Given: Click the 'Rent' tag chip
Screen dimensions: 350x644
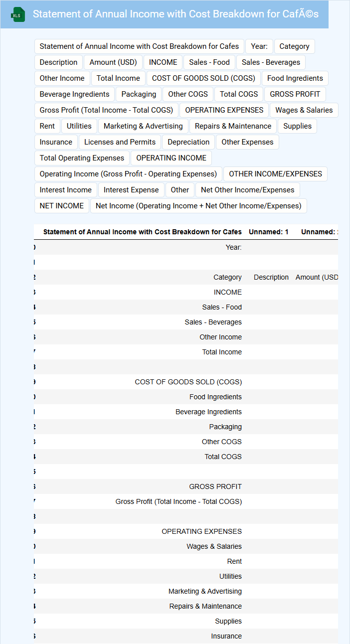Looking at the screenshot, I should click(47, 126).
